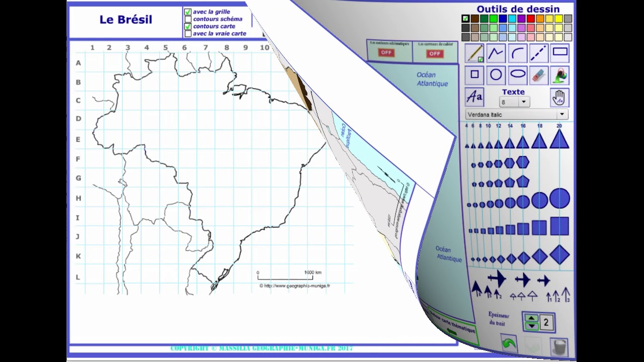Select the bright red color swatch
Screen dimensions: 644x362
tap(530, 19)
